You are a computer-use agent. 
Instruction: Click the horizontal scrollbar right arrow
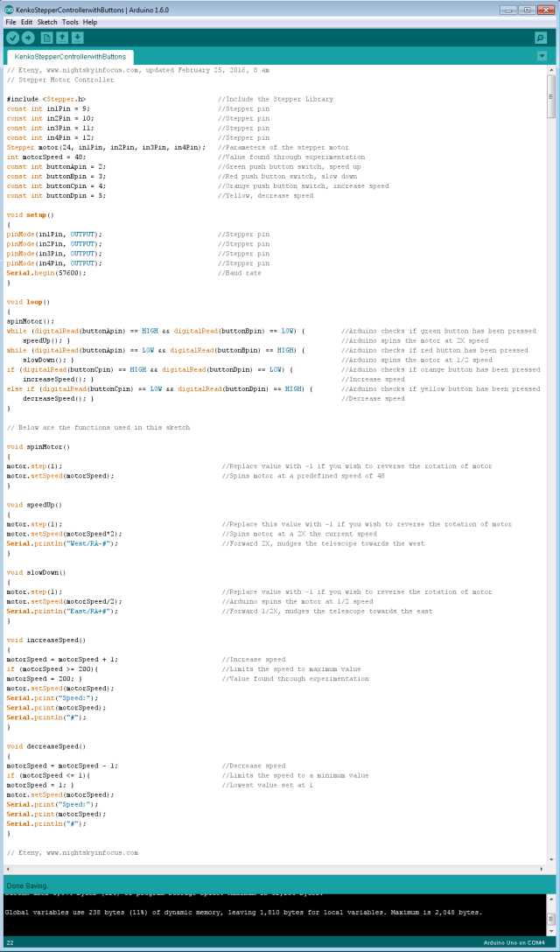542,869
